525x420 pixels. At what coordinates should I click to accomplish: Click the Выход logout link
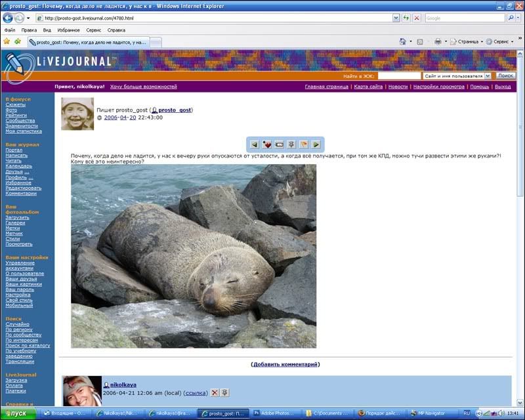click(x=503, y=87)
